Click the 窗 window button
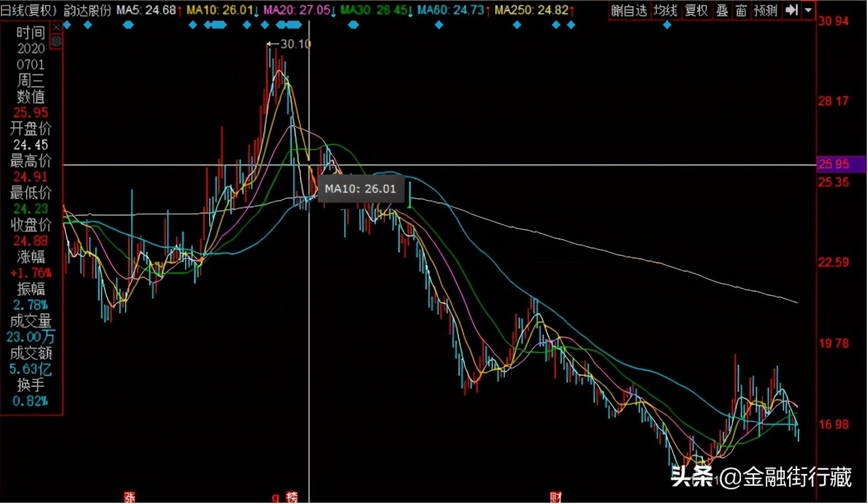Viewport: 868px width, 504px height. coord(741,11)
